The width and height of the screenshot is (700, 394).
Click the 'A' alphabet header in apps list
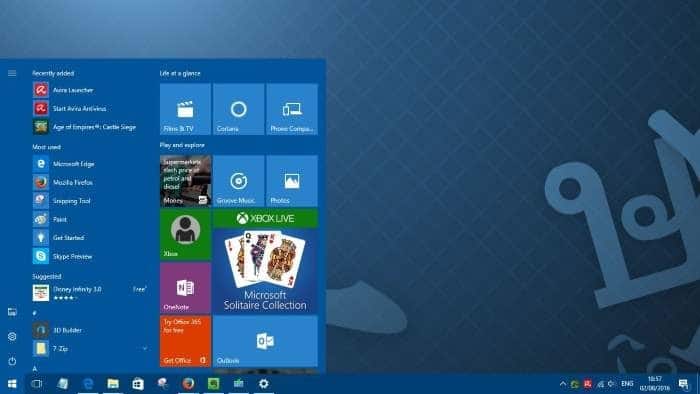(x=34, y=369)
